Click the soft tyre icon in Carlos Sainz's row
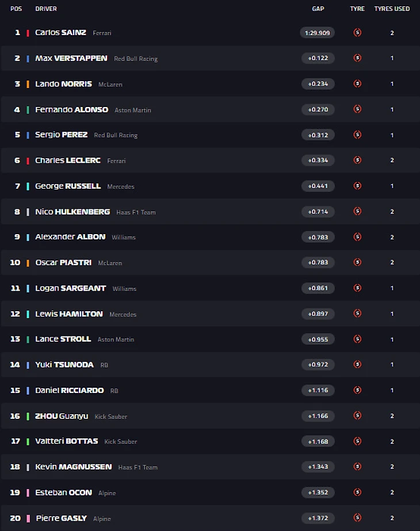Viewport: 420px width, 531px height. tap(357, 33)
